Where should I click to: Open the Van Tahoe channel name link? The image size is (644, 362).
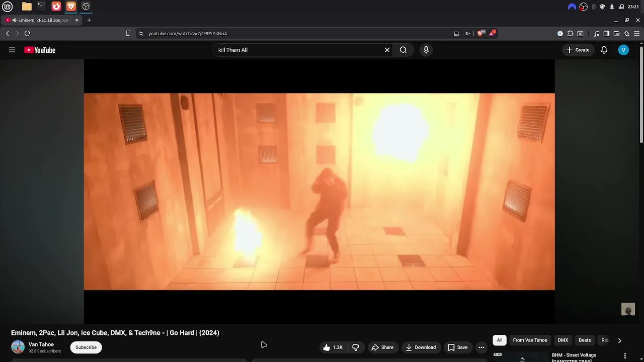[x=41, y=344]
